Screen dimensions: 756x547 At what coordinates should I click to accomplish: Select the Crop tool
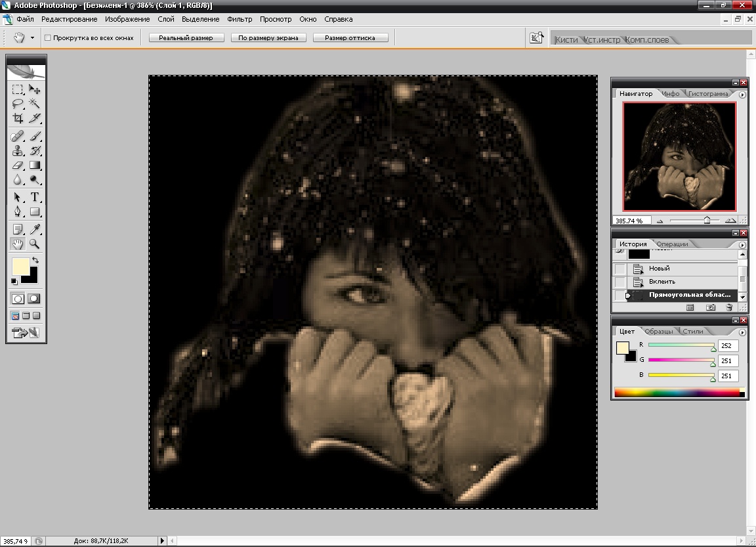18,118
